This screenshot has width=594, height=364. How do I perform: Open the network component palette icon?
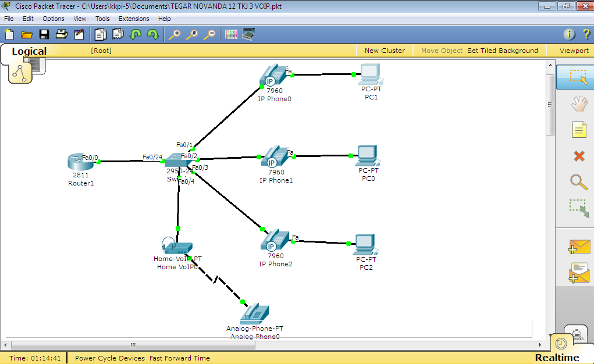click(249, 34)
